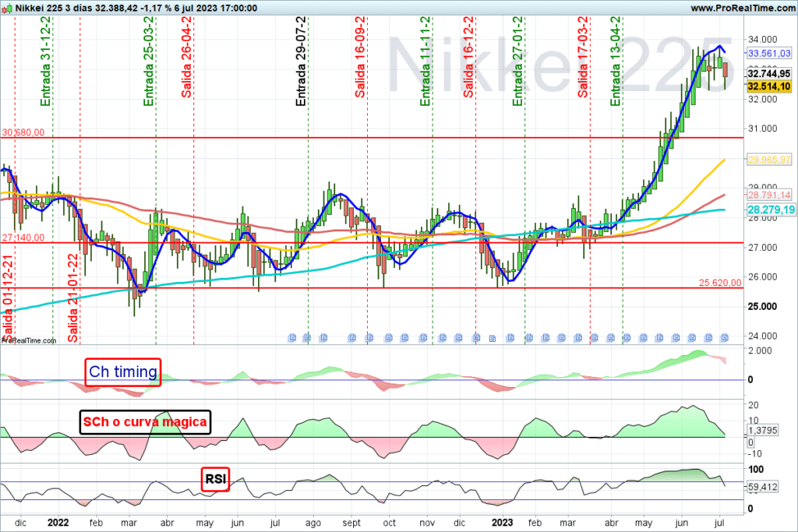Click the 32.744,95 price label
This screenshot has height=532, width=798.
pyautogui.click(x=769, y=74)
